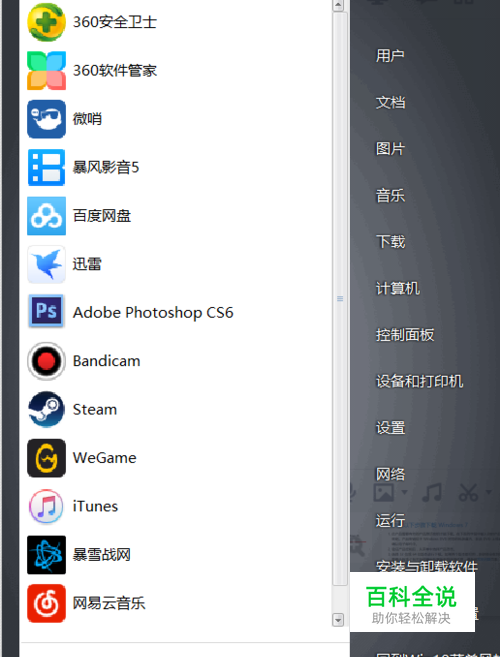Click the Adobe Photoshop CS6 label
This screenshot has height=657, width=500.
coord(153,313)
